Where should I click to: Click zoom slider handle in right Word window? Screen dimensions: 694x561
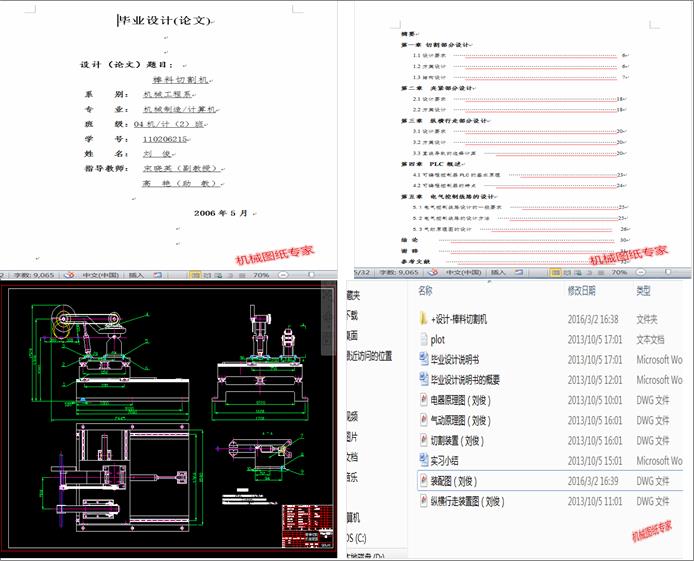click(668, 272)
